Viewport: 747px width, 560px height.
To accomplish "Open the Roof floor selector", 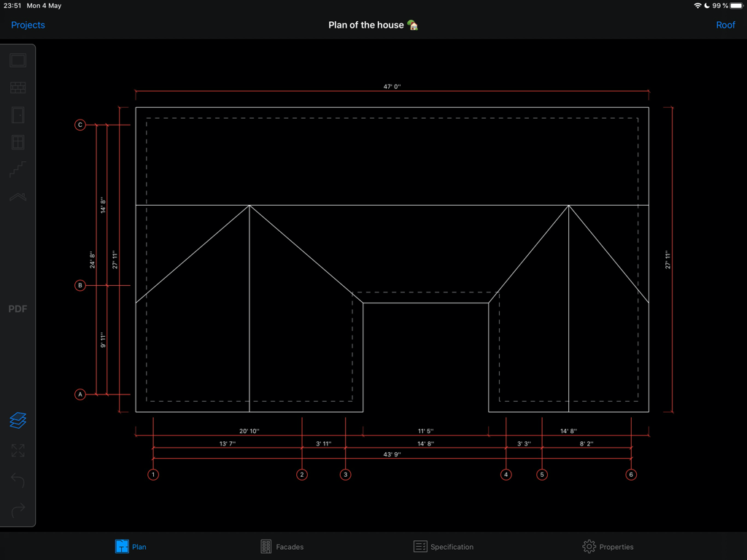I will tap(725, 25).
